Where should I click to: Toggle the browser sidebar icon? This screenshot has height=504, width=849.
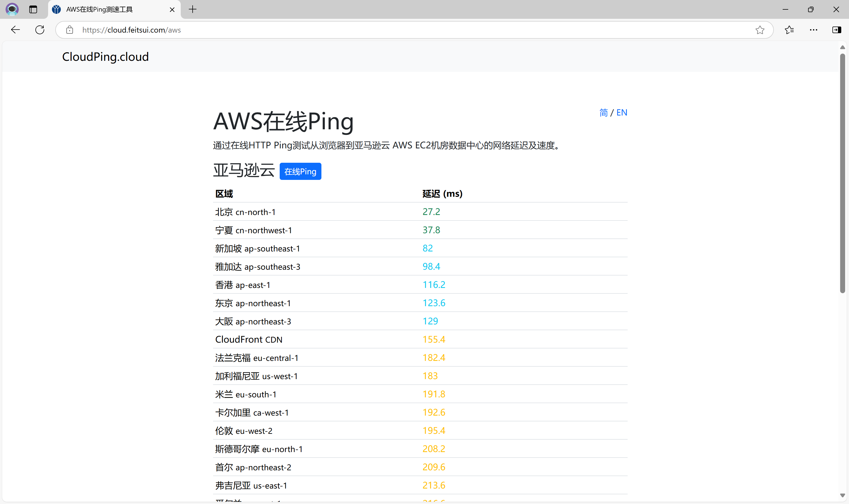coord(837,30)
